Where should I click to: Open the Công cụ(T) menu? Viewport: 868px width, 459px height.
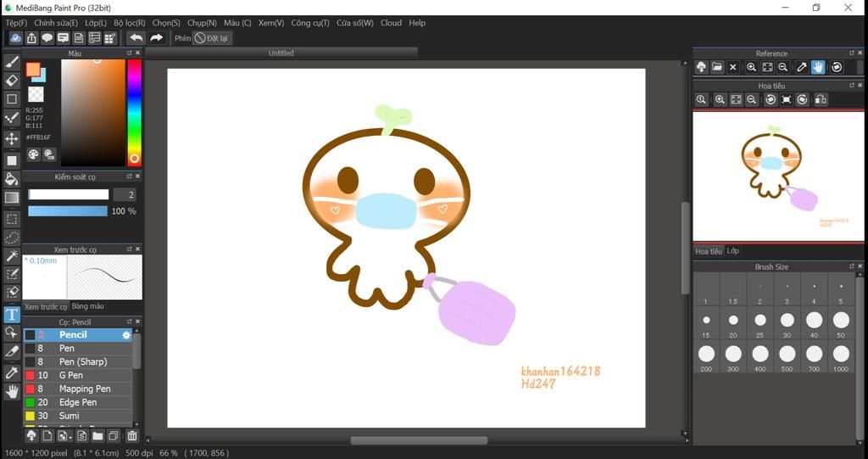[310, 23]
